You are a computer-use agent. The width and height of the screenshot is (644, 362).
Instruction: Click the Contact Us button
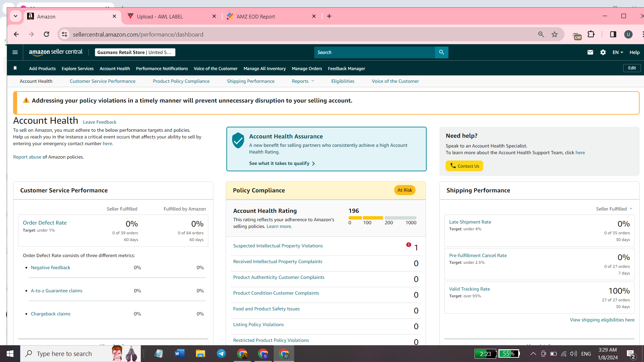coord(464,166)
